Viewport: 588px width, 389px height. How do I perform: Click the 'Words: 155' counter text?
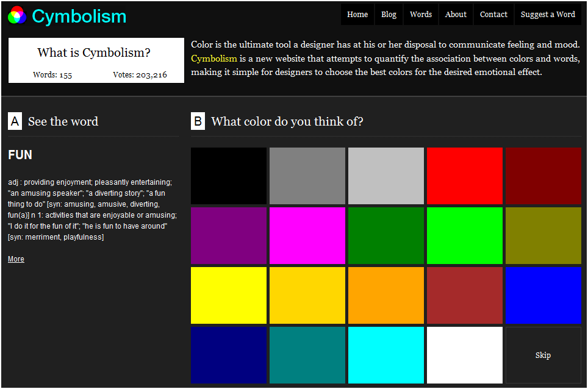(52, 74)
